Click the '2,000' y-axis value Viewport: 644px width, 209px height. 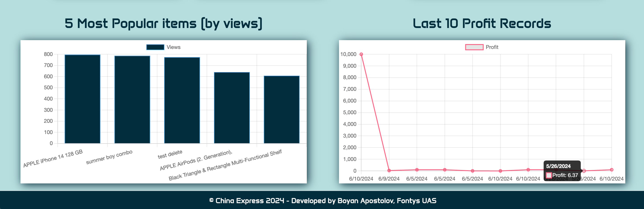[350, 147]
